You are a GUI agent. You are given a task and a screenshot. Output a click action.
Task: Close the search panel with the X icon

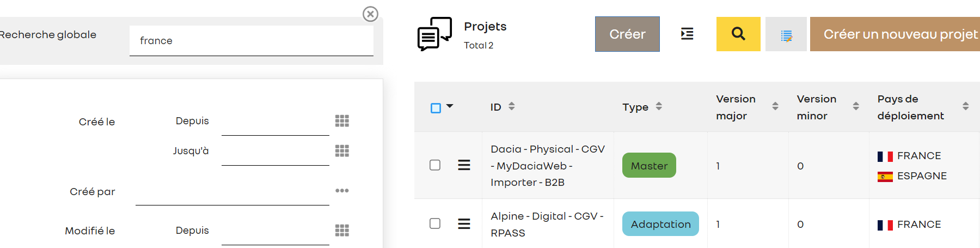click(x=370, y=14)
